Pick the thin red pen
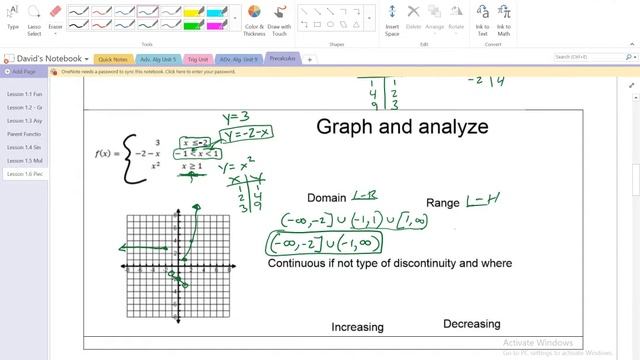This screenshot has height=360, width=640. [102, 11]
